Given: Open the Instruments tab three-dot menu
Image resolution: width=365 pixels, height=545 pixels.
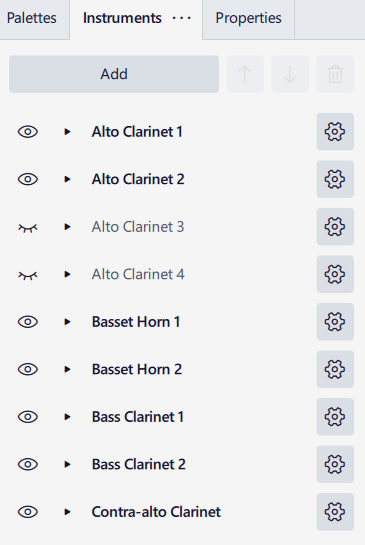Looking at the screenshot, I should click(181, 18).
